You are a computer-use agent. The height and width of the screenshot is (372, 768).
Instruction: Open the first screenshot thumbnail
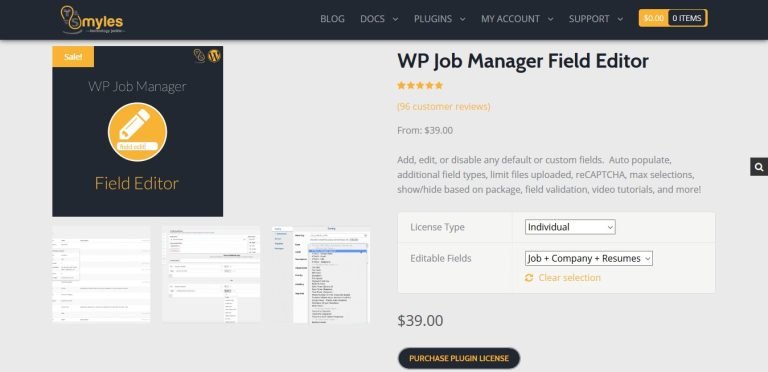click(x=101, y=274)
